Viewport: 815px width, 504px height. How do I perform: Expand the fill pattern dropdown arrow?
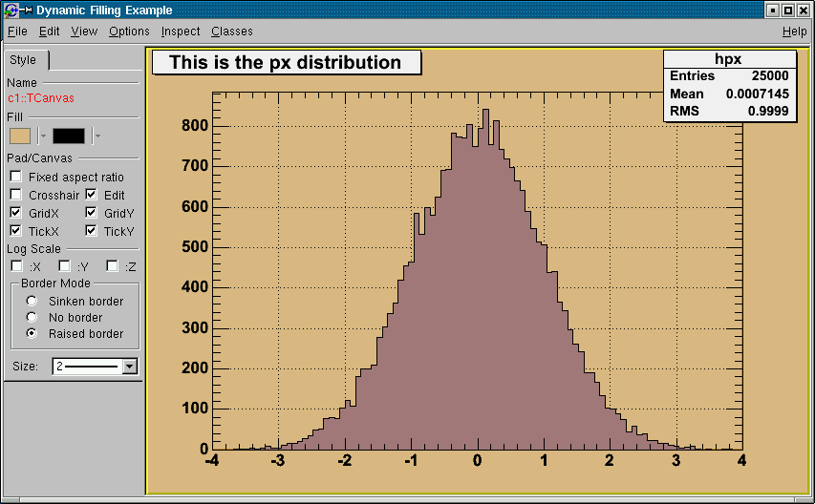point(97,136)
